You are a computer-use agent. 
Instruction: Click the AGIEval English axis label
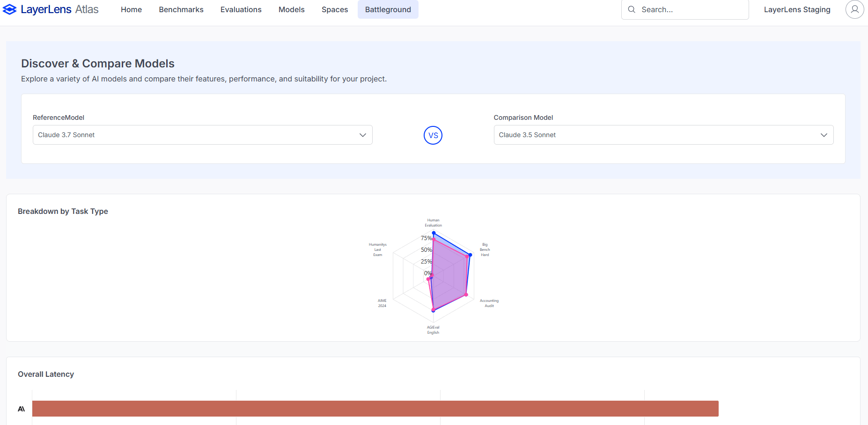(433, 330)
